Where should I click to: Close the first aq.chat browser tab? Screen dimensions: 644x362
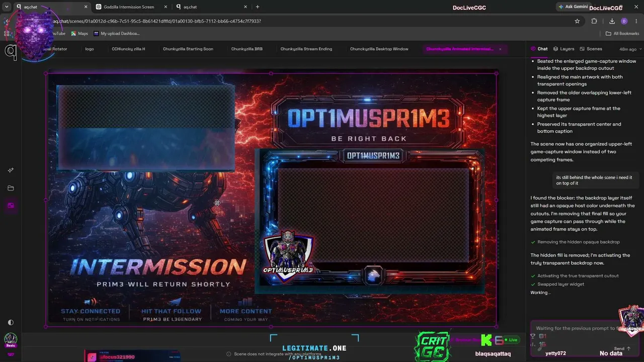(86, 7)
